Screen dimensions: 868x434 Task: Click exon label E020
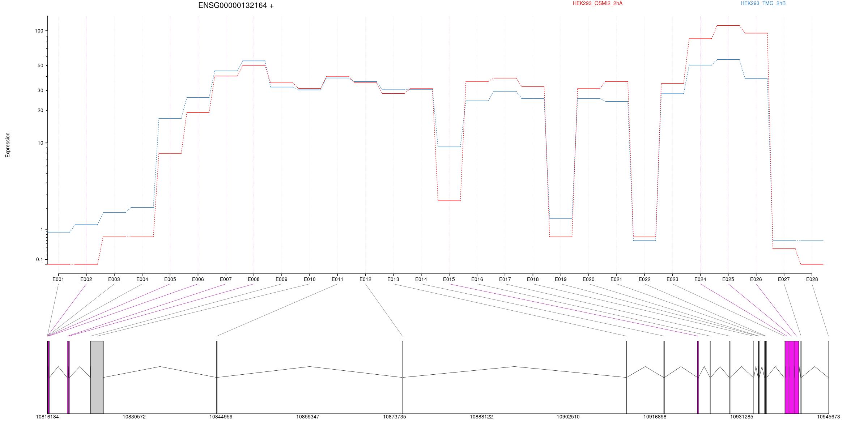point(588,279)
